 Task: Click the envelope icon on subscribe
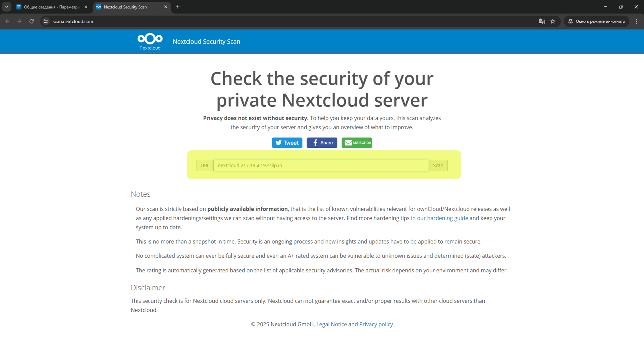[348, 142]
